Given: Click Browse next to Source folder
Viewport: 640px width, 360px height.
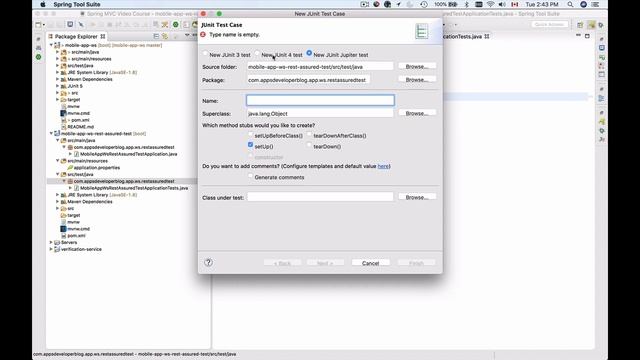Looking at the screenshot, I should tap(417, 67).
